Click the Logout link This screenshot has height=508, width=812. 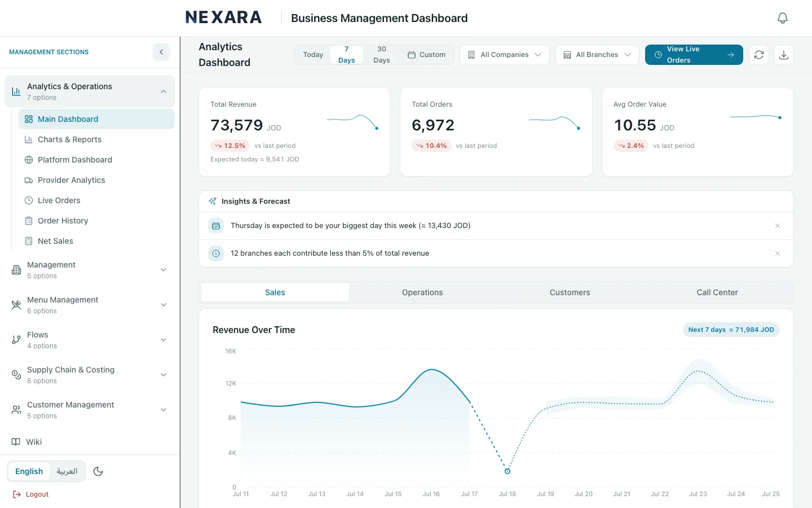coord(31,494)
